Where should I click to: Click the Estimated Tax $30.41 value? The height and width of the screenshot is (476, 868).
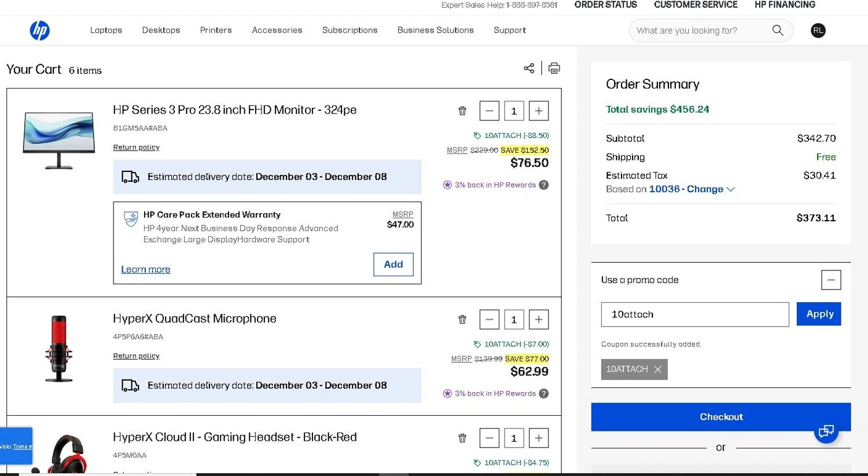coord(819,175)
